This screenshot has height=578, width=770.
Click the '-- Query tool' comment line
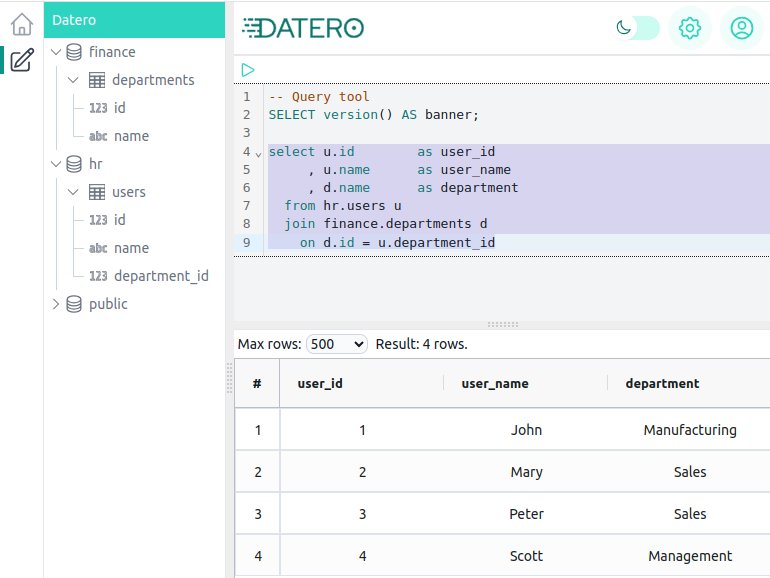pos(319,97)
